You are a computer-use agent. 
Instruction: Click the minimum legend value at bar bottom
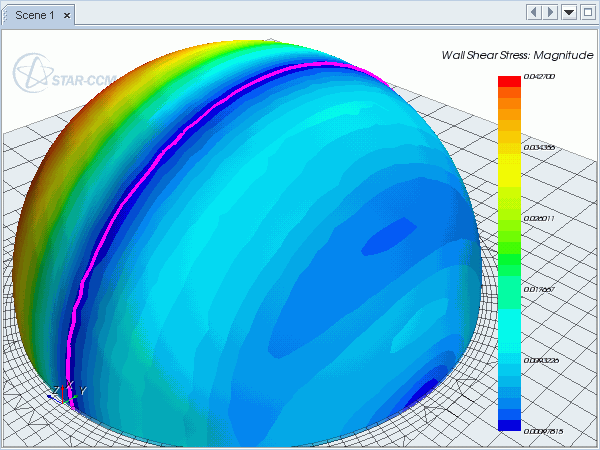click(x=544, y=431)
